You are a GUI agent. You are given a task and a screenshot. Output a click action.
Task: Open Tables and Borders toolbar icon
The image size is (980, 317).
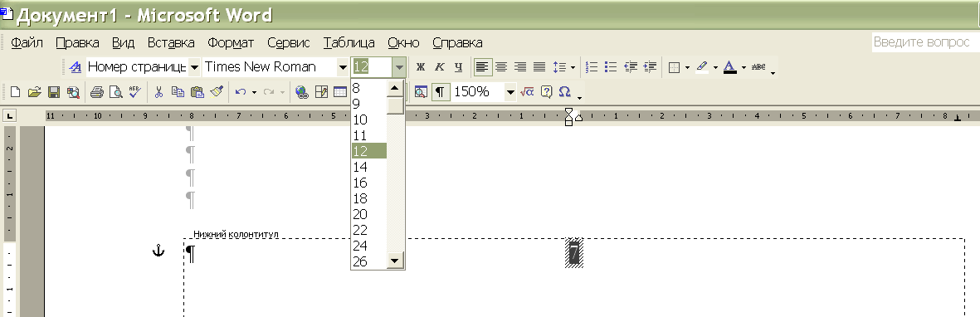coord(321,93)
